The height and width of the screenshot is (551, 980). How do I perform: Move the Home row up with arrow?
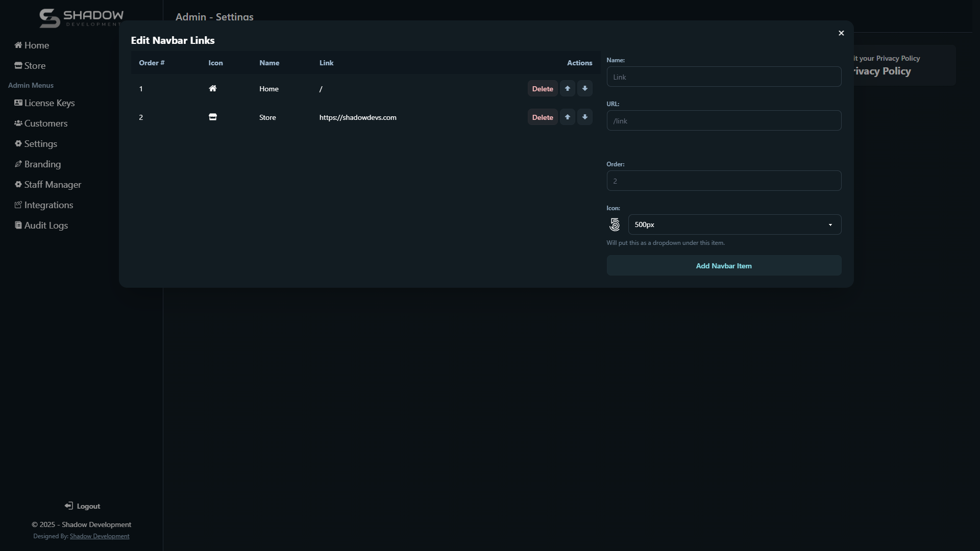click(x=567, y=89)
